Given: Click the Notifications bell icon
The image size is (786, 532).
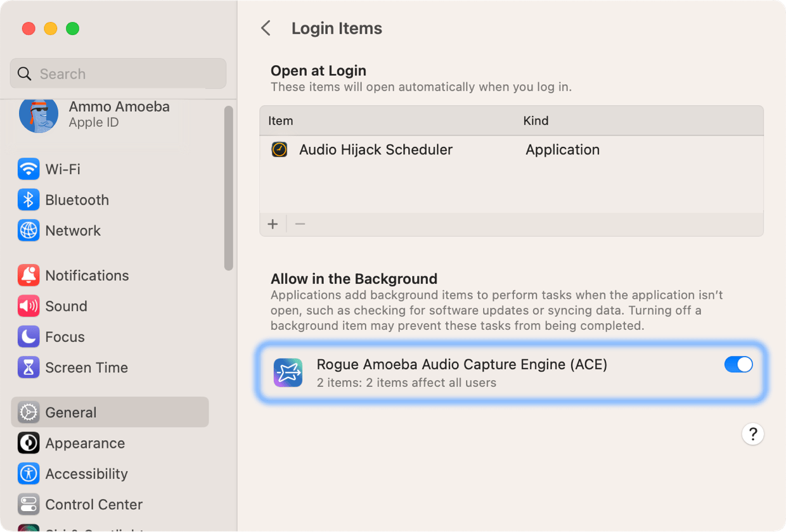Looking at the screenshot, I should pos(28,275).
